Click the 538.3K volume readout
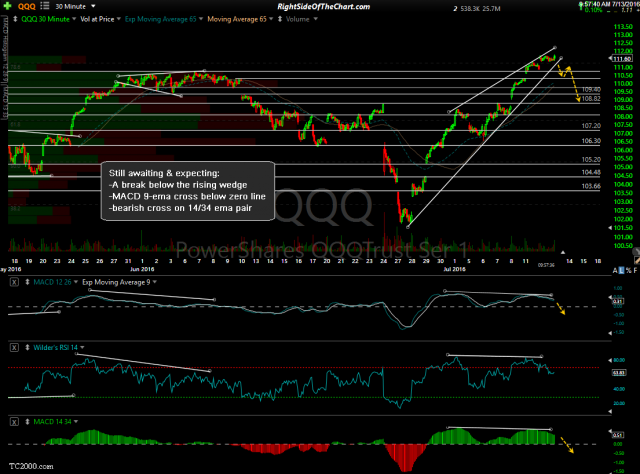The width and height of the screenshot is (640, 474). click(469, 9)
